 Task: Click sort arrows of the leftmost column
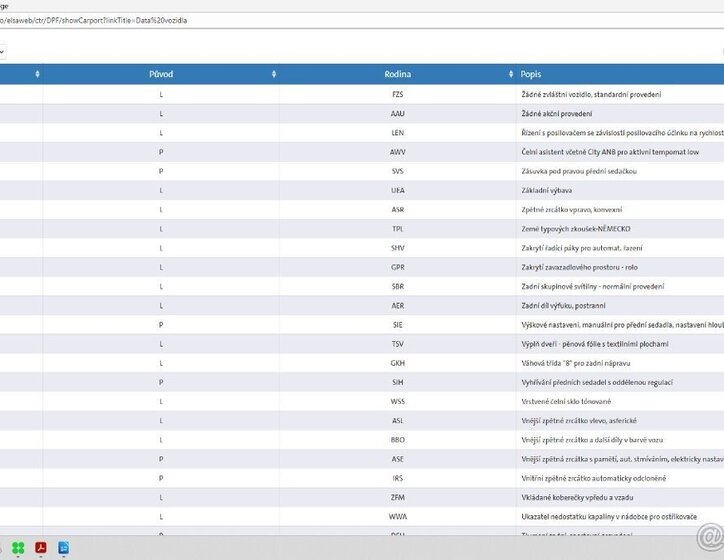tap(37, 74)
